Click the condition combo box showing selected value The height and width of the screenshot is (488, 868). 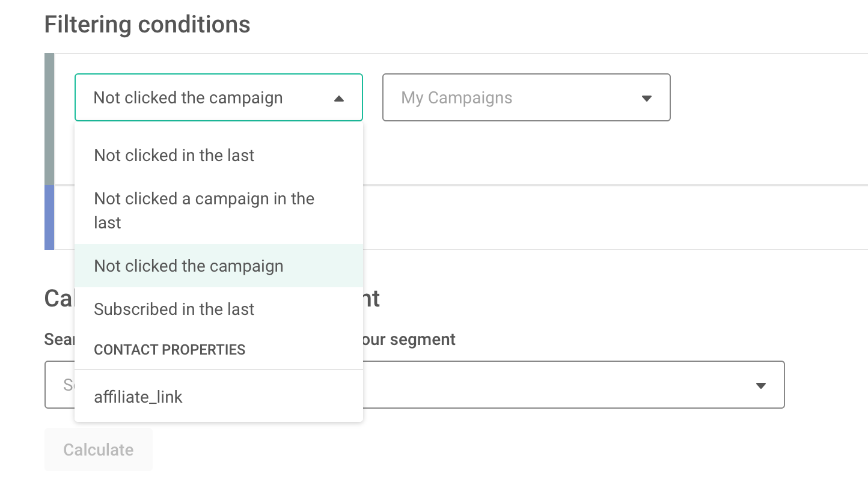[x=219, y=97]
